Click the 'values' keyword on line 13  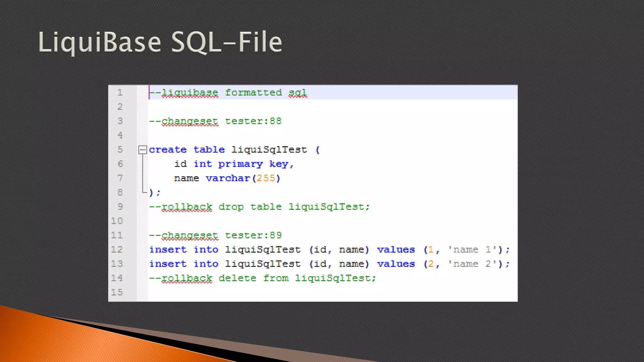coord(396,264)
